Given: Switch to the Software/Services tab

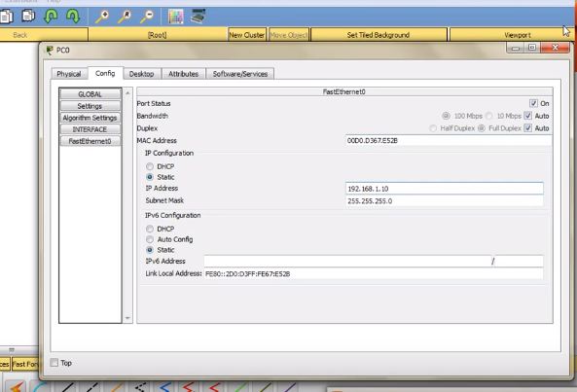Looking at the screenshot, I should click(x=240, y=74).
